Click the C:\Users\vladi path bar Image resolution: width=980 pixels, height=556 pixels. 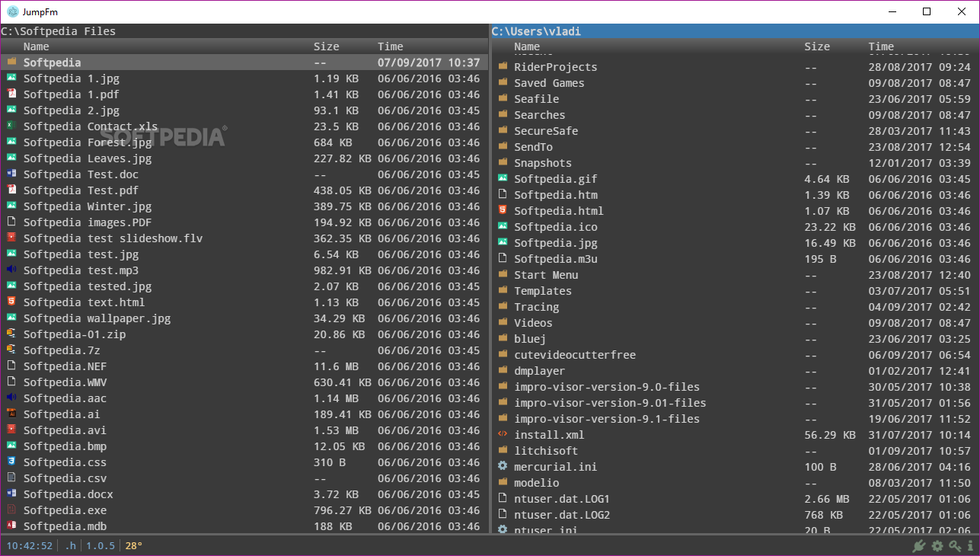(736, 31)
